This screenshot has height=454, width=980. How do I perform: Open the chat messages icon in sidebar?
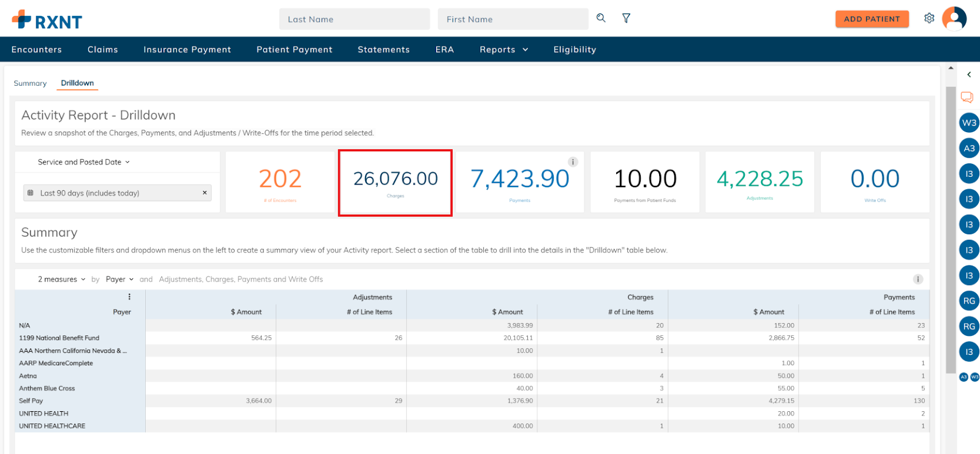[967, 97]
